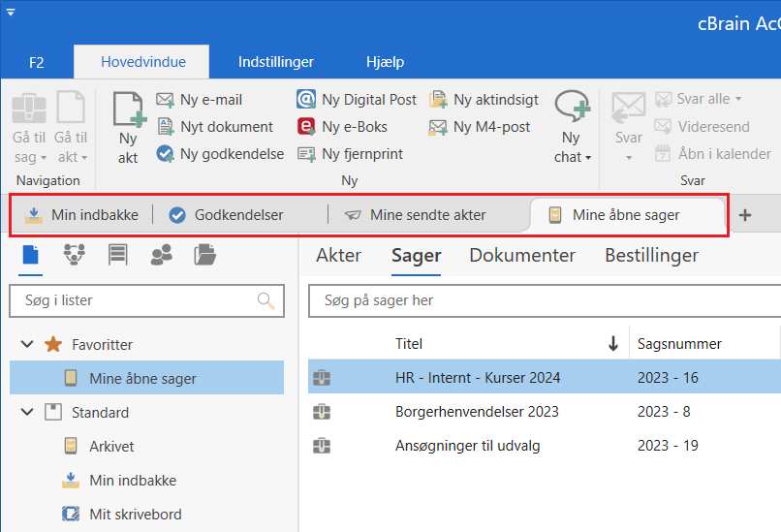Click the Gå til sag briefcase icon
Image resolution: width=781 pixels, height=532 pixels.
point(29,108)
